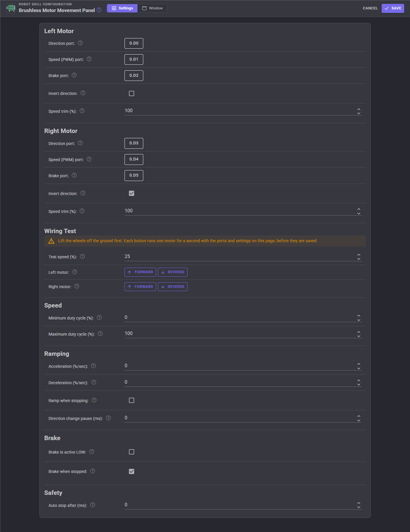Viewport: 410px width, 532px height.
Task: Uncheck Brake when stopped checkbox
Action: (x=131, y=472)
